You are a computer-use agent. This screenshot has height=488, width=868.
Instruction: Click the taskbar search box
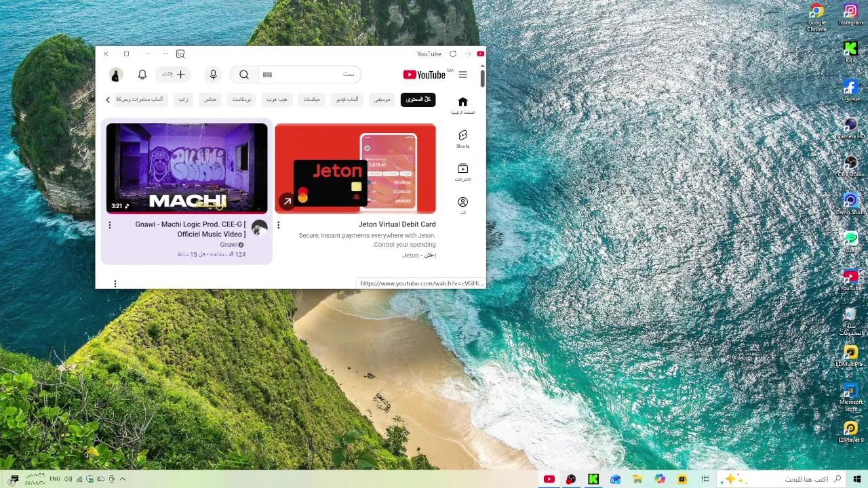(x=781, y=479)
